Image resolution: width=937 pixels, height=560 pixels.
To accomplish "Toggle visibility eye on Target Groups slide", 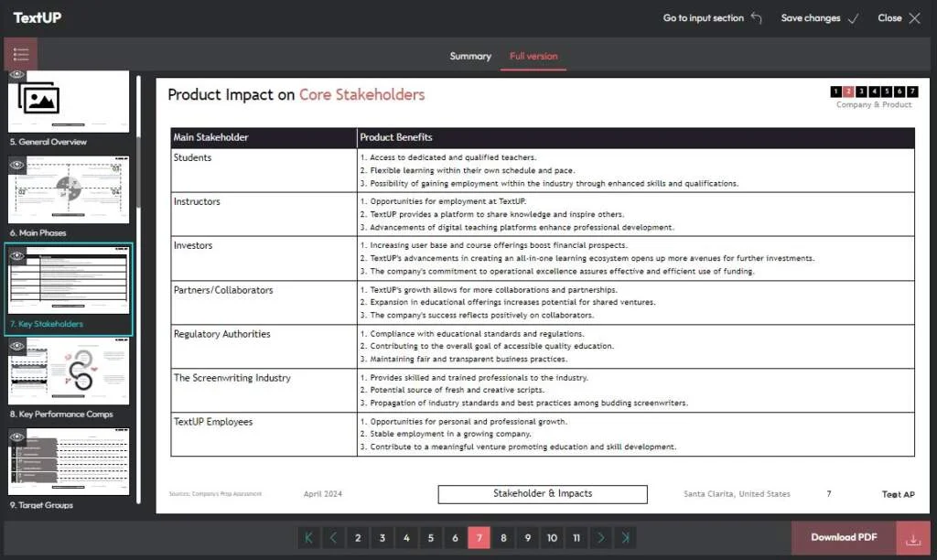I will [x=16, y=436].
